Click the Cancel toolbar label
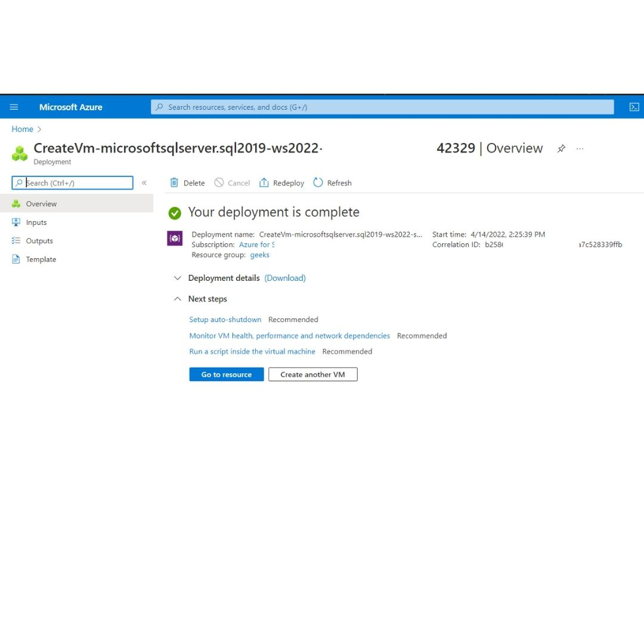 [239, 183]
